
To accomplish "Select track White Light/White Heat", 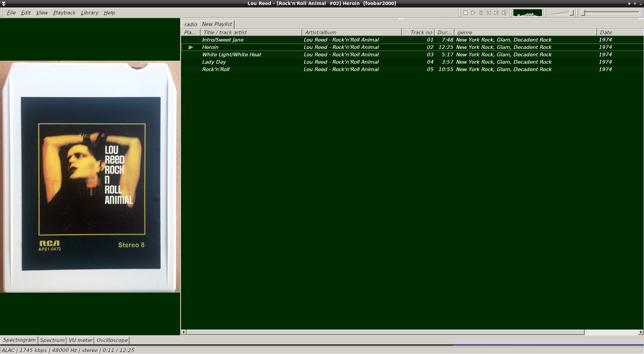I will pyautogui.click(x=412, y=55).
